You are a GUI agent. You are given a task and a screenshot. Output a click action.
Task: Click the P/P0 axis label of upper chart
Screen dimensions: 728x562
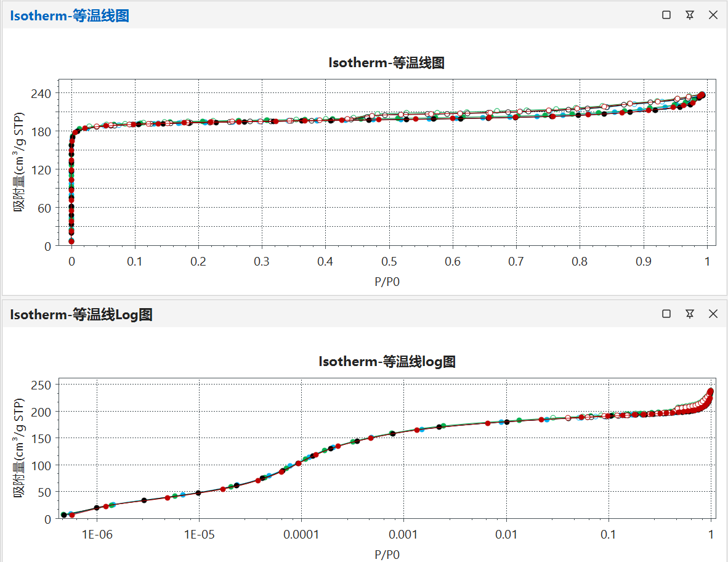point(387,282)
